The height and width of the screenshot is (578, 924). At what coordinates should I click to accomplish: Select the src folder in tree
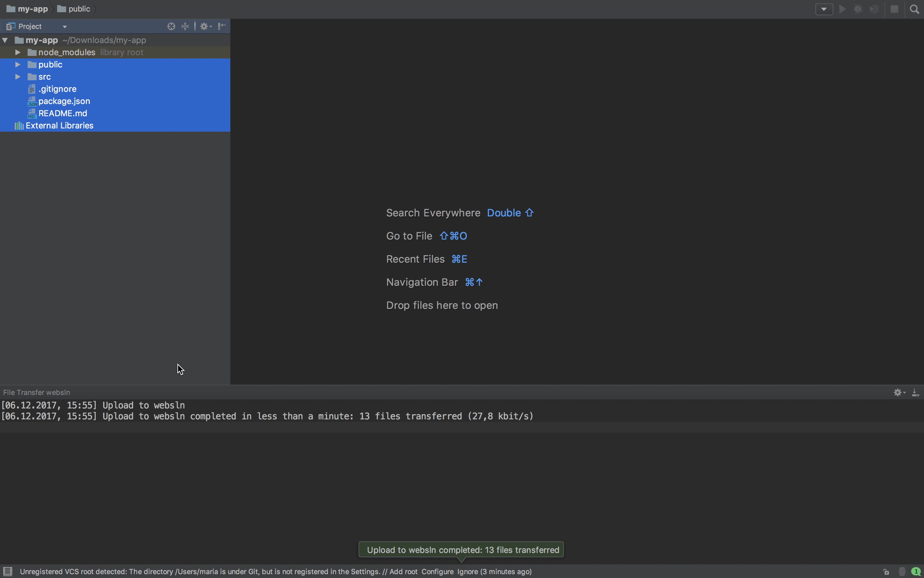(x=115, y=77)
